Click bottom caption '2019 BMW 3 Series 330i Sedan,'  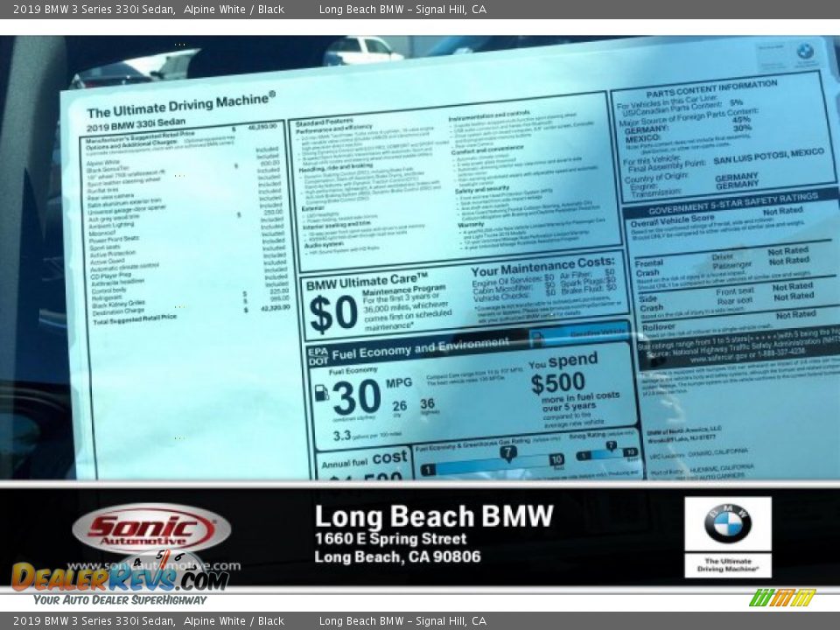click(94, 621)
